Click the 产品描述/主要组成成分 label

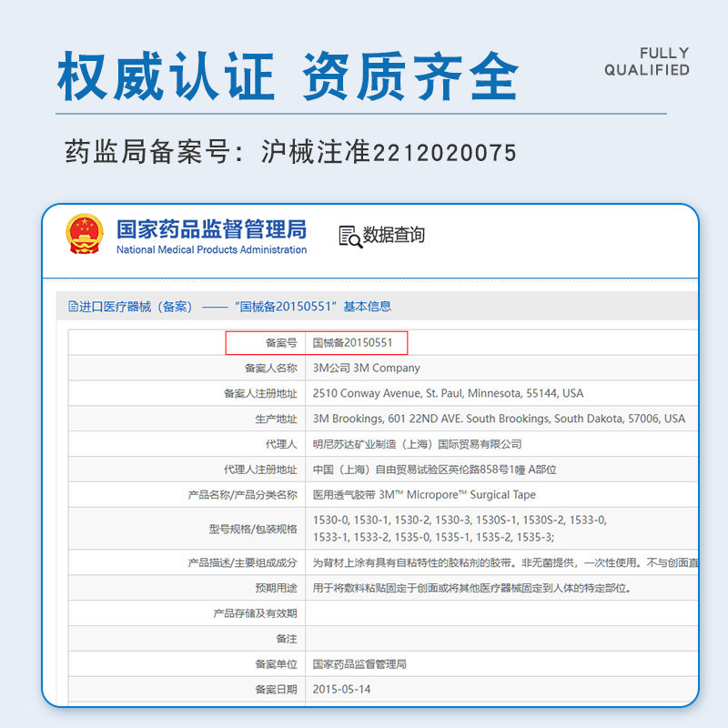click(x=242, y=562)
